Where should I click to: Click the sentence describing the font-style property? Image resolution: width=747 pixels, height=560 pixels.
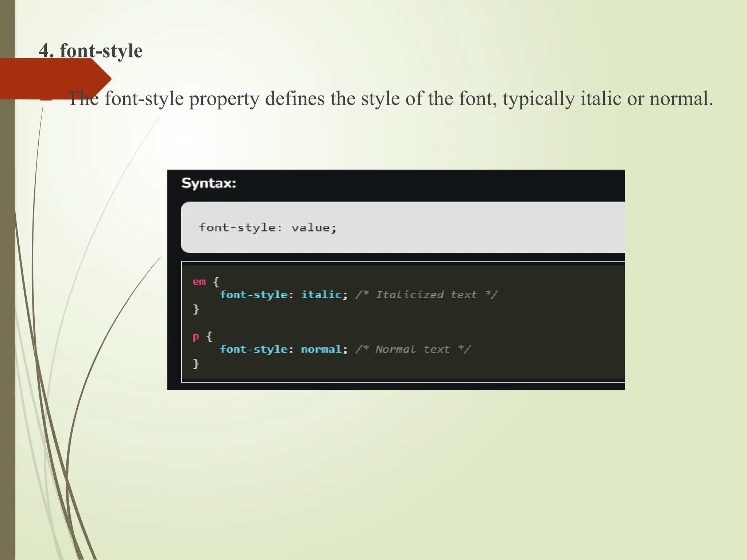pyautogui.click(x=390, y=98)
